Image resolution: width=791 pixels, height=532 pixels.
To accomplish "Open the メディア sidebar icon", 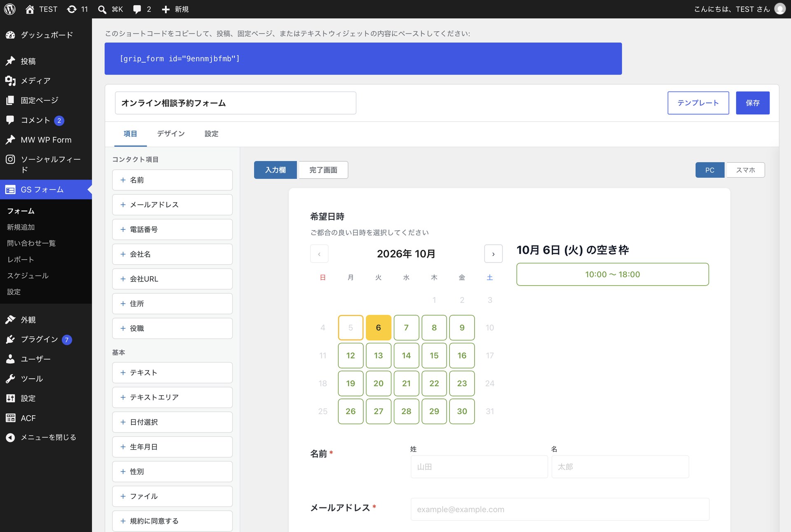I will [x=10, y=81].
